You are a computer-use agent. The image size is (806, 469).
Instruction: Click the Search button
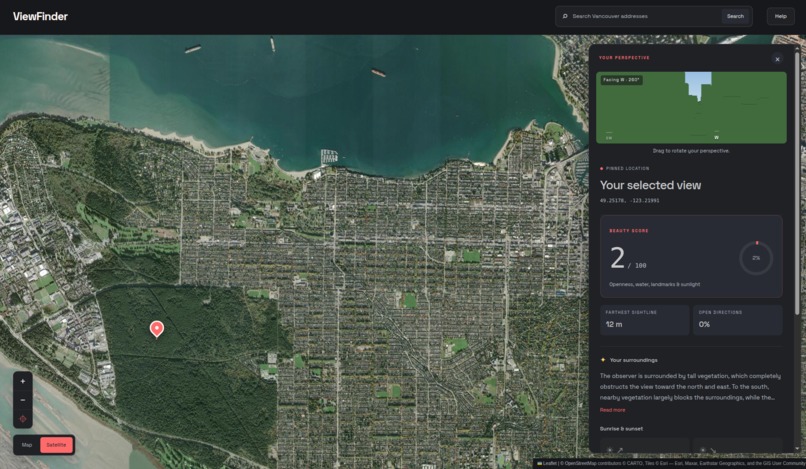(735, 16)
